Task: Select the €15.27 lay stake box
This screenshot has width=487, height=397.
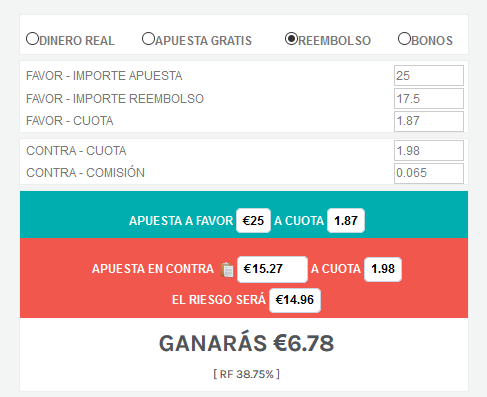Action: 272,269
